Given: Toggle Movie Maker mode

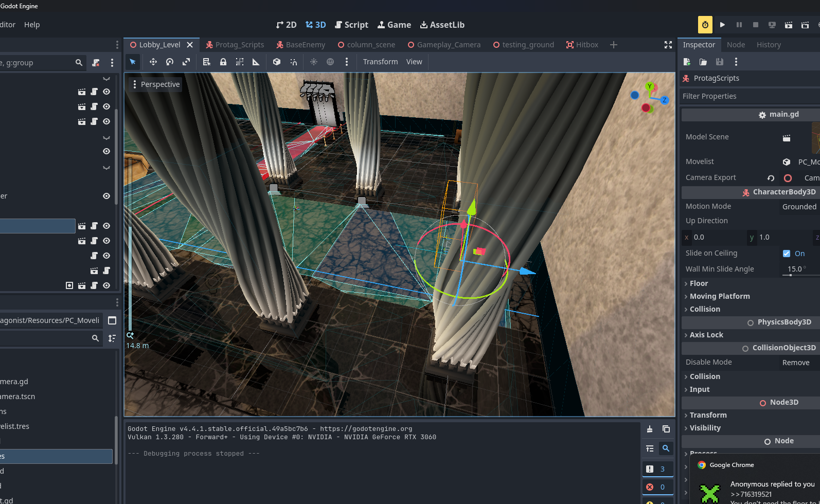Looking at the screenshot, I should pyautogui.click(x=705, y=25).
